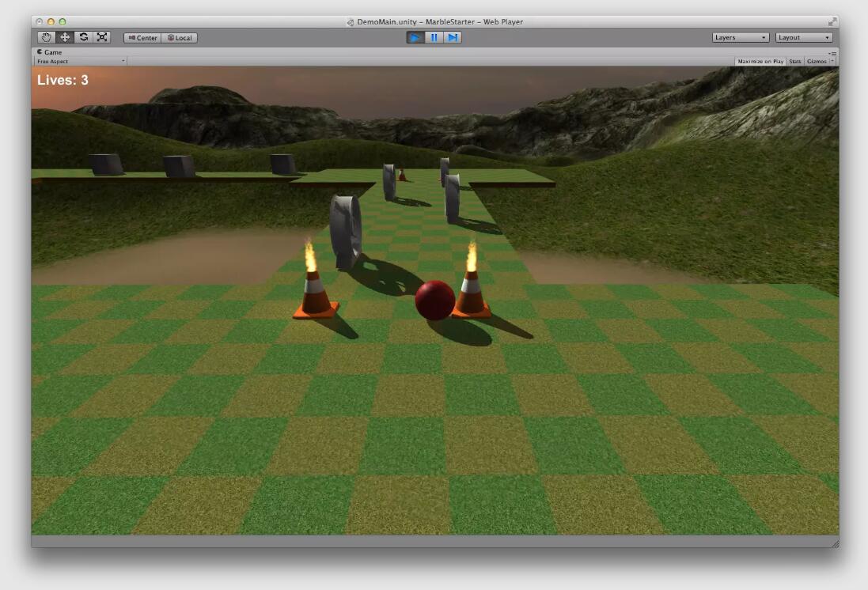Open the Layers dropdown
The height and width of the screenshot is (590, 868).
pos(741,37)
